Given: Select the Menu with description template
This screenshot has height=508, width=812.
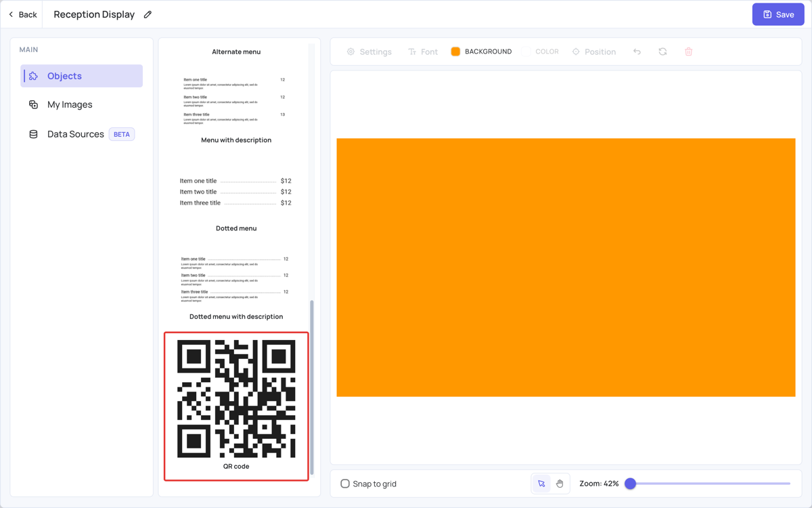Looking at the screenshot, I should [236, 107].
